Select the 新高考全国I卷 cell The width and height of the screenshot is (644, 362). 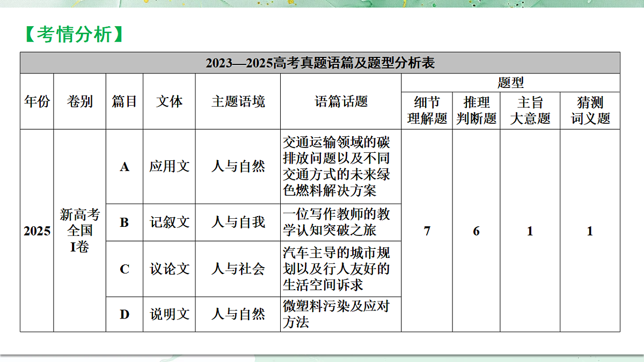[x=80, y=231]
